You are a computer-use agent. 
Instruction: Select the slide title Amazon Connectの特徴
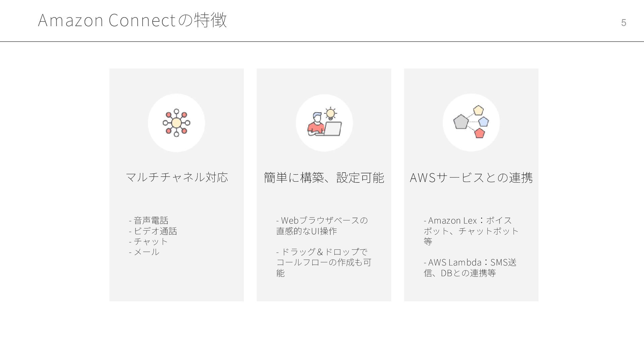click(132, 20)
